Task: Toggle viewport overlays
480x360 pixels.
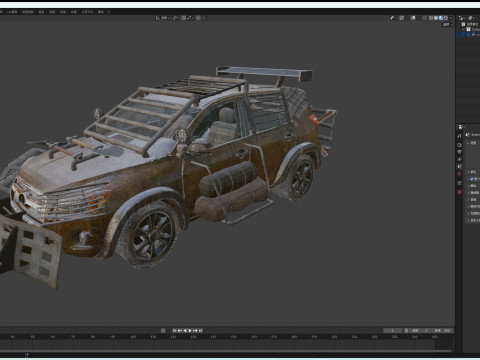Action: (x=413, y=18)
